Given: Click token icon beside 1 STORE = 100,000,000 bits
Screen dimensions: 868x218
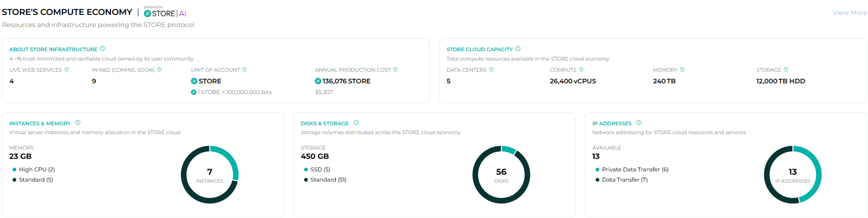Looking at the screenshot, I should tap(194, 92).
